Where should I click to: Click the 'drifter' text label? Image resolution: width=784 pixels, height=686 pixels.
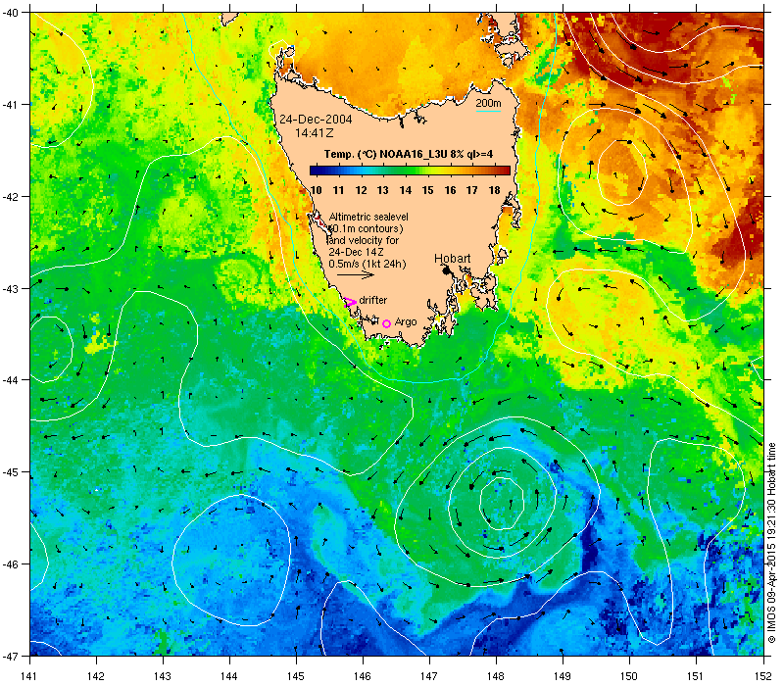pyautogui.click(x=373, y=300)
